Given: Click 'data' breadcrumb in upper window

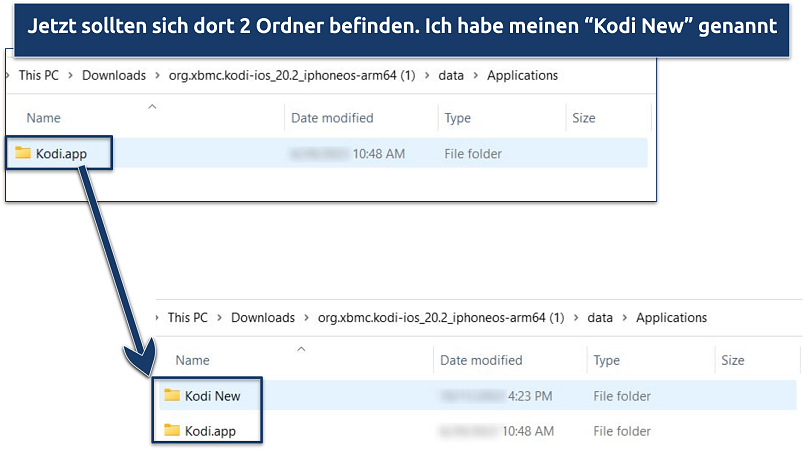Looking at the screenshot, I should [x=451, y=75].
